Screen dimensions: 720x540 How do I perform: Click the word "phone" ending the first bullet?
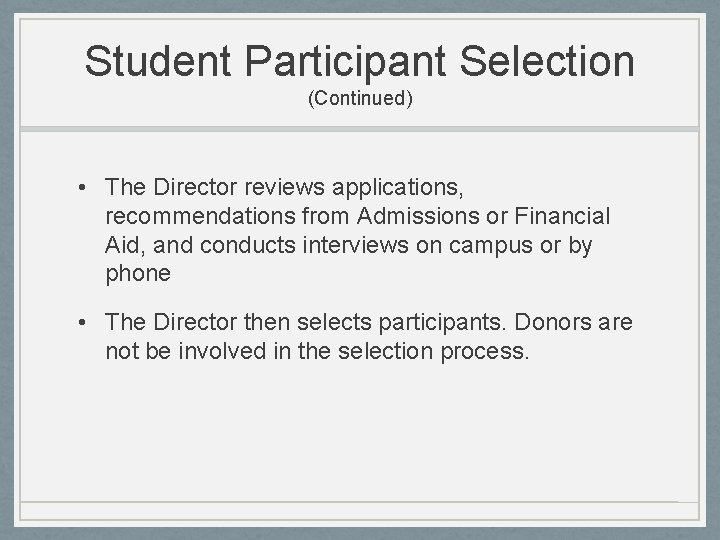click(138, 274)
